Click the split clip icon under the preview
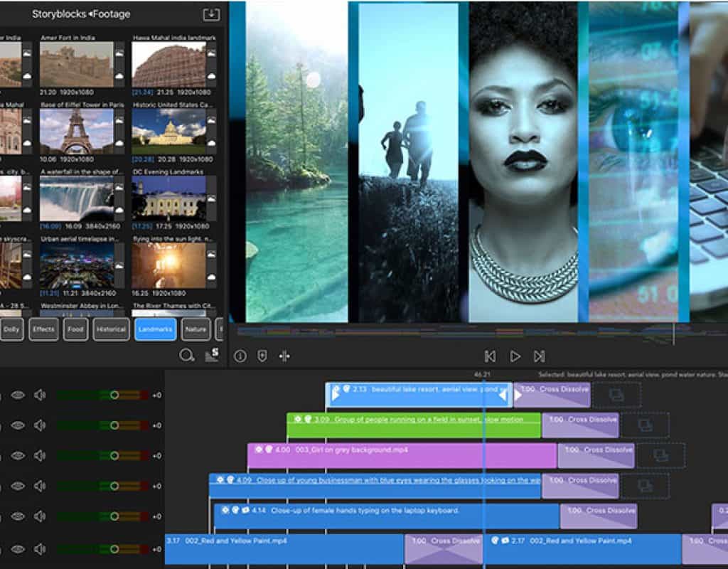Screen dimensions: 728x569 284,356
